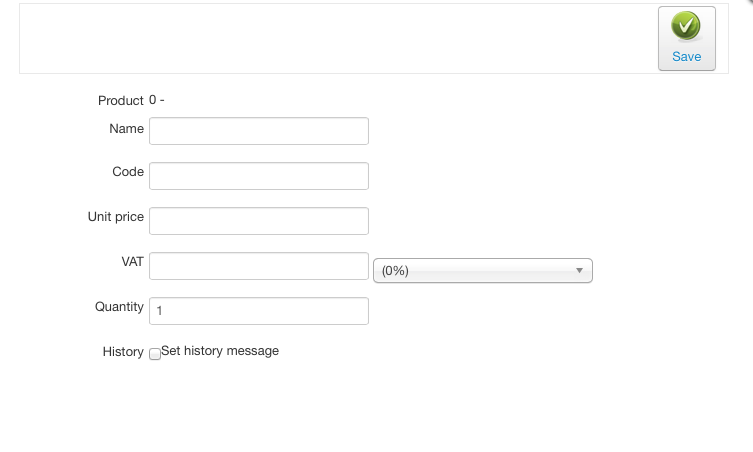Focus the Quantity input showing 1

(x=259, y=311)
